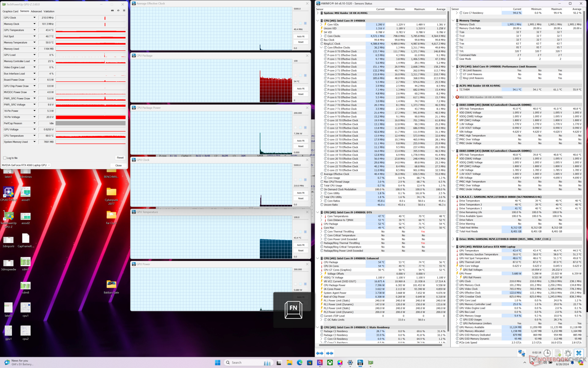Viewport: 588px width, 368px height.
Task: Click the HWiNFO clock reset-timer icon
Action: coord(547,353)
